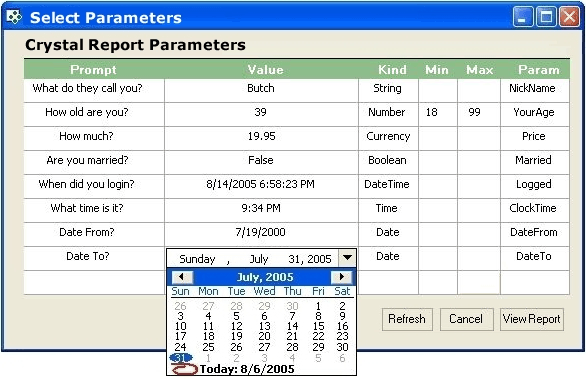Click the July, 2005 calendar title
586x379 pixels.
265,277
